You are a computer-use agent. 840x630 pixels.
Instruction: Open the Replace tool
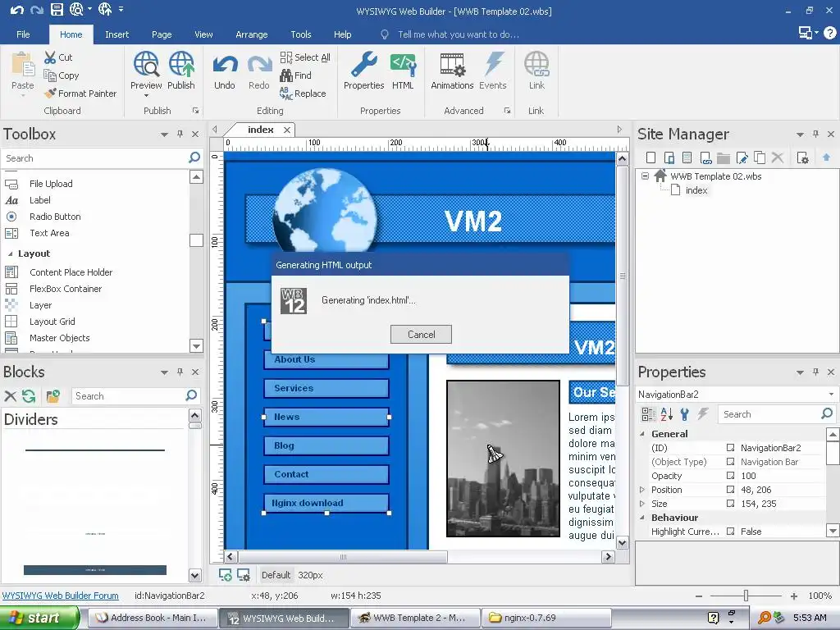pos(303,94)
